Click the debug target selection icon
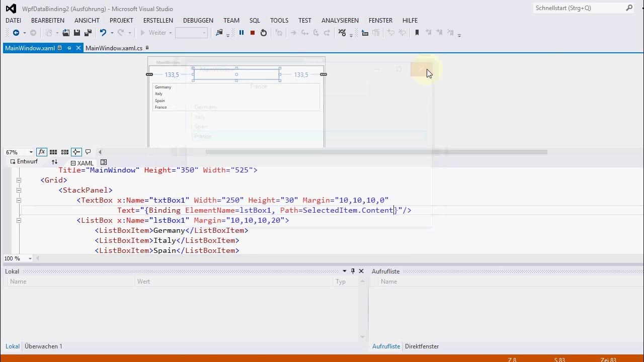 point(219,33)
